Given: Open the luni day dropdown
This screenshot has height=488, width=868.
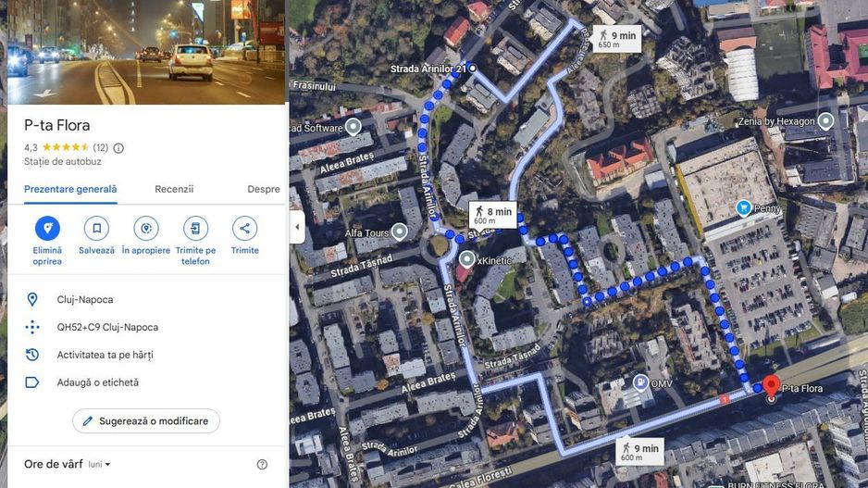Looking at the screenshot, I should pyautogui.click(x=99, y=464).
